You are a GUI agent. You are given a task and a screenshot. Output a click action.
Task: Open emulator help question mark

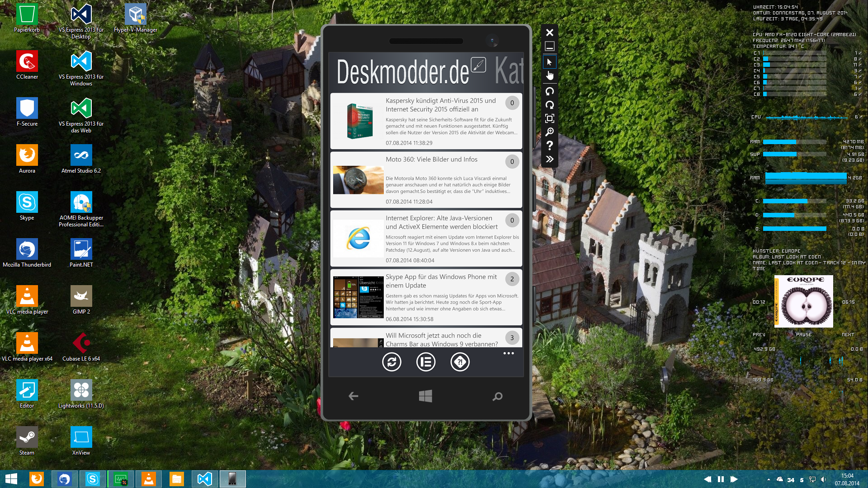(x=549, y=145)
